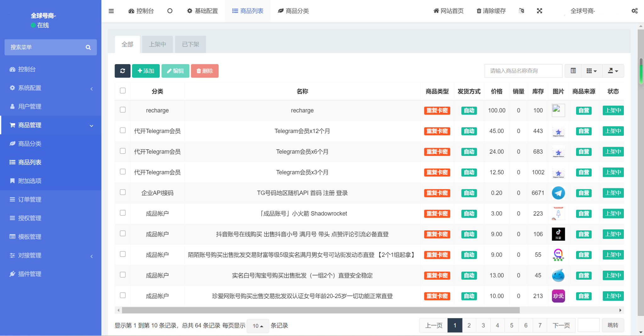
Task: Select checkbox for 小火箭 Shadowrocket row
Action: [x=123, y=213]
